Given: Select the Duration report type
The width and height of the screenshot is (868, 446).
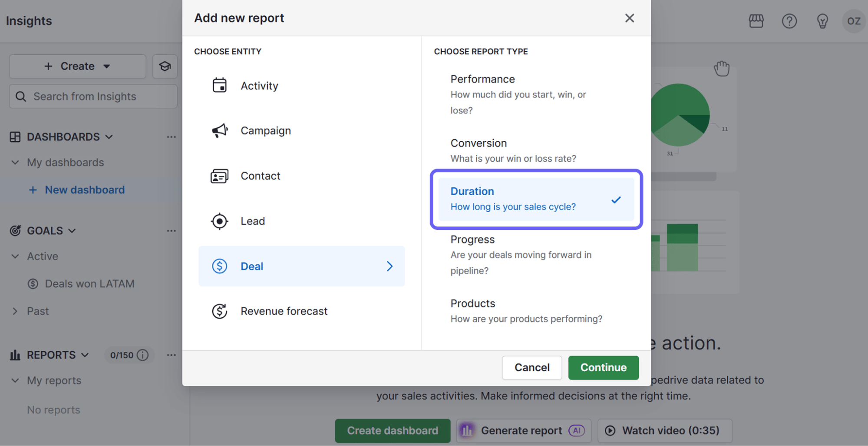Looking at the screenshot, I should 536,199.
